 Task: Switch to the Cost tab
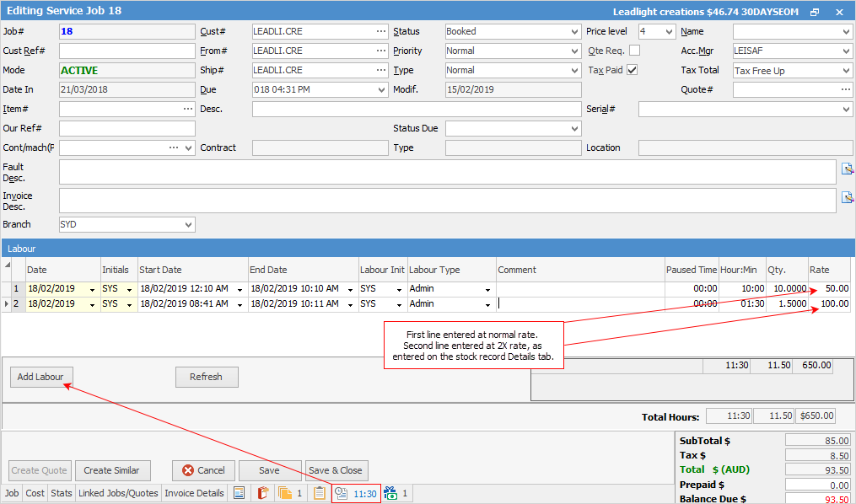[35, 494]
